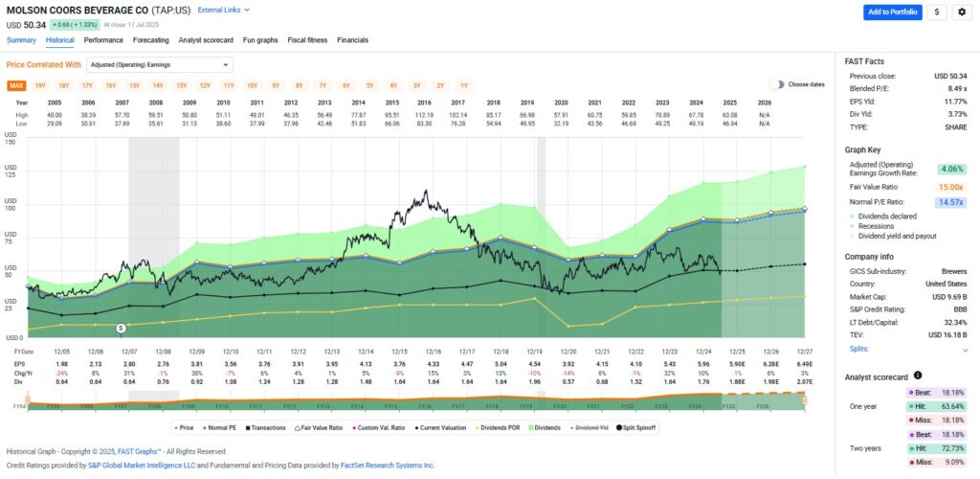
Task: Click the Market Cap value USD 9.69 B
Action: 948,297
